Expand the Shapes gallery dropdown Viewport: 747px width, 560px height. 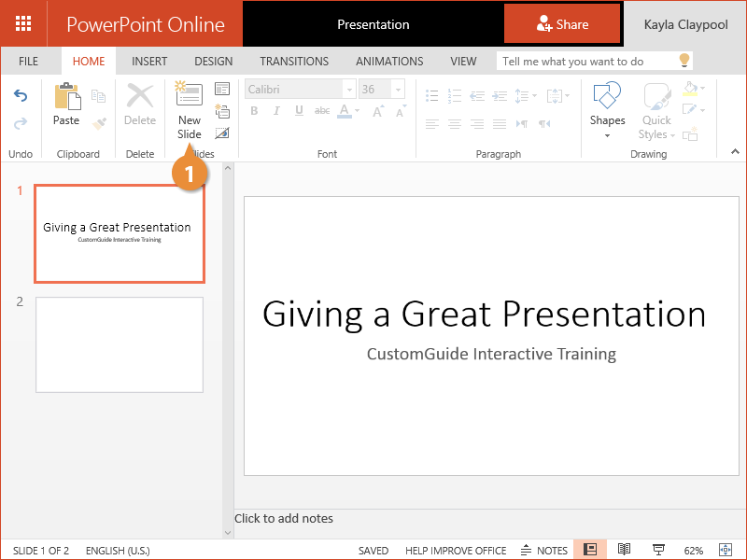(x=607, y=135)
